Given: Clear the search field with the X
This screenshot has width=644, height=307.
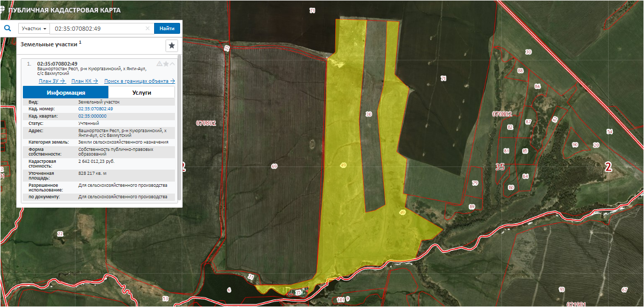Looking at the screenshot, I should [x=147, y=29].
